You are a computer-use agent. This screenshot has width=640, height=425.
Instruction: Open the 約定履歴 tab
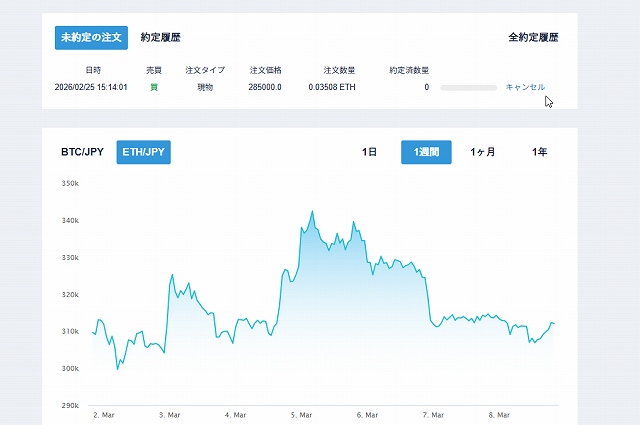(160, 37)
